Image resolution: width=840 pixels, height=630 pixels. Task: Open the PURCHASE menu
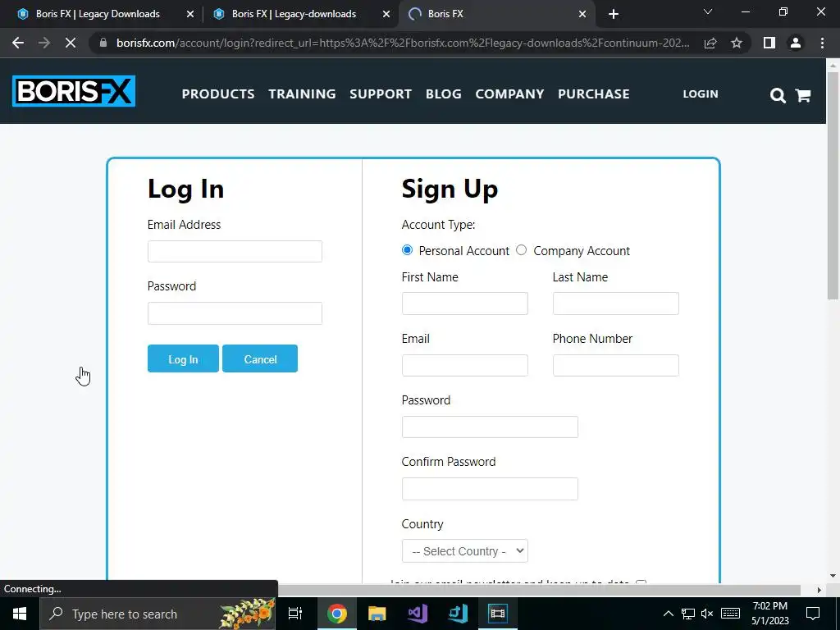[x=594, y=94]
